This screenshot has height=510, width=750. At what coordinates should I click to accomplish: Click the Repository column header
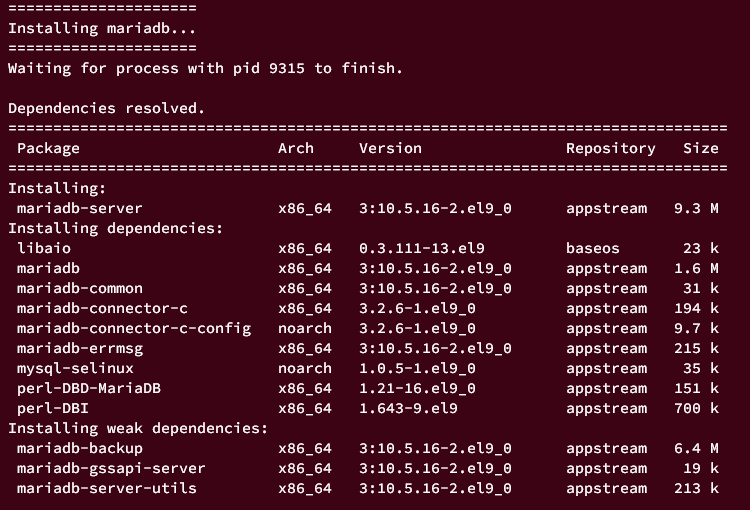coord(610,148)
